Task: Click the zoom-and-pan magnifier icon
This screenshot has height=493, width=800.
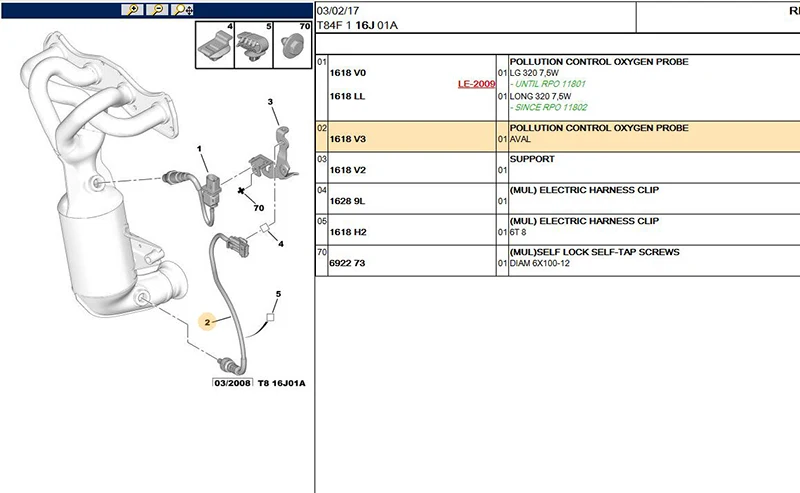Action: pyautogui.click(x=183, y=10)
